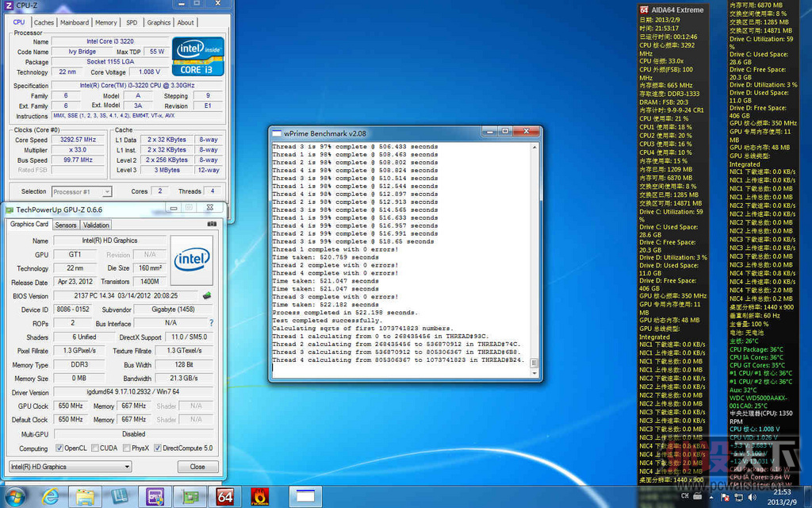The image size is (812, 508).
Task: Click the Intel Core i3 logo in CPU-Z
Action: pos(197,56)
